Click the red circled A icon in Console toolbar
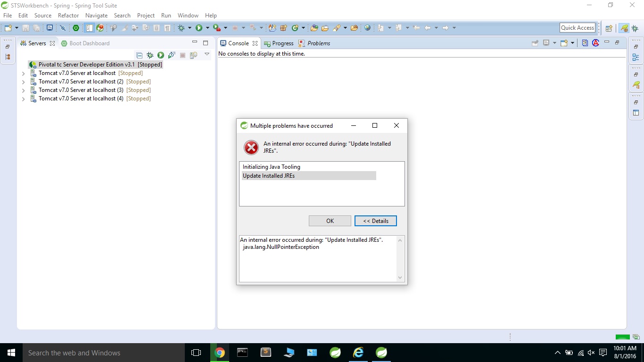Viewport: 644px width, 362px height. pyautogui.click(x=595, y=43)
